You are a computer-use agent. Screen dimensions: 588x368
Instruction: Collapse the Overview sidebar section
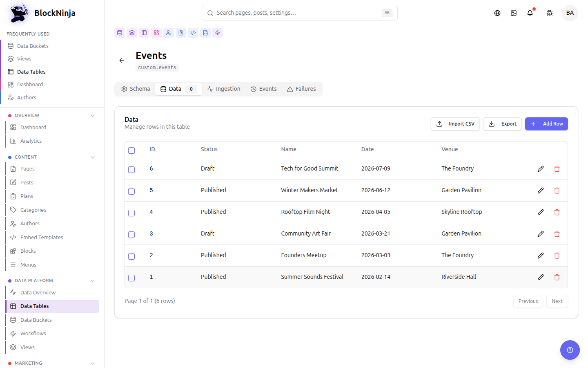point(93,116)
